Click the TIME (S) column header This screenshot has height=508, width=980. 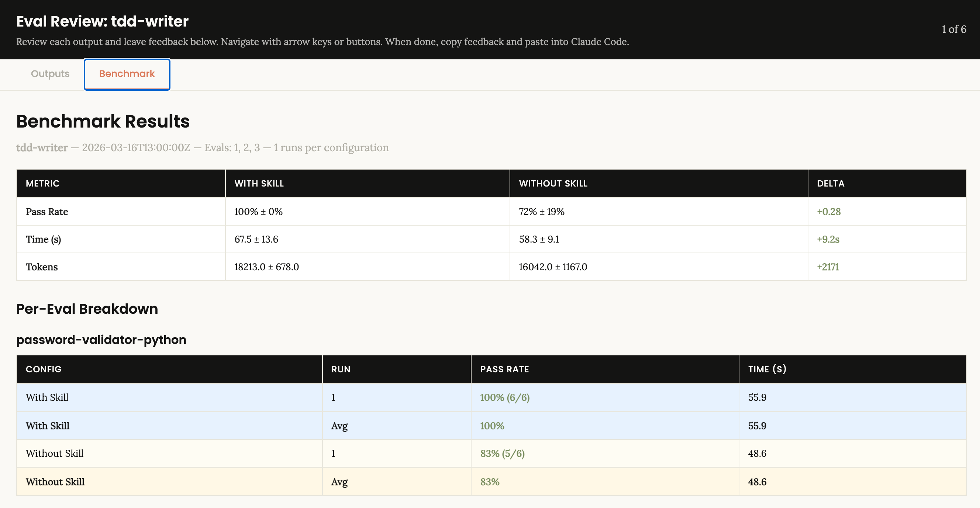pos(767,369)
